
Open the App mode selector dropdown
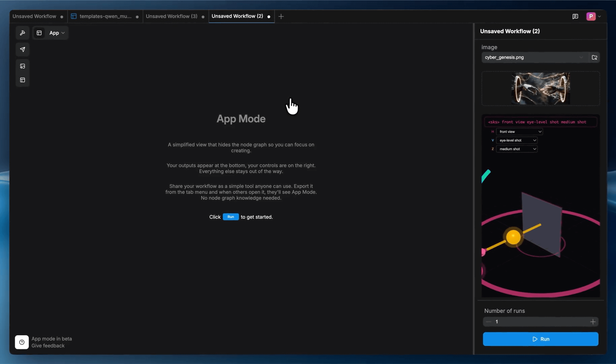56,33
